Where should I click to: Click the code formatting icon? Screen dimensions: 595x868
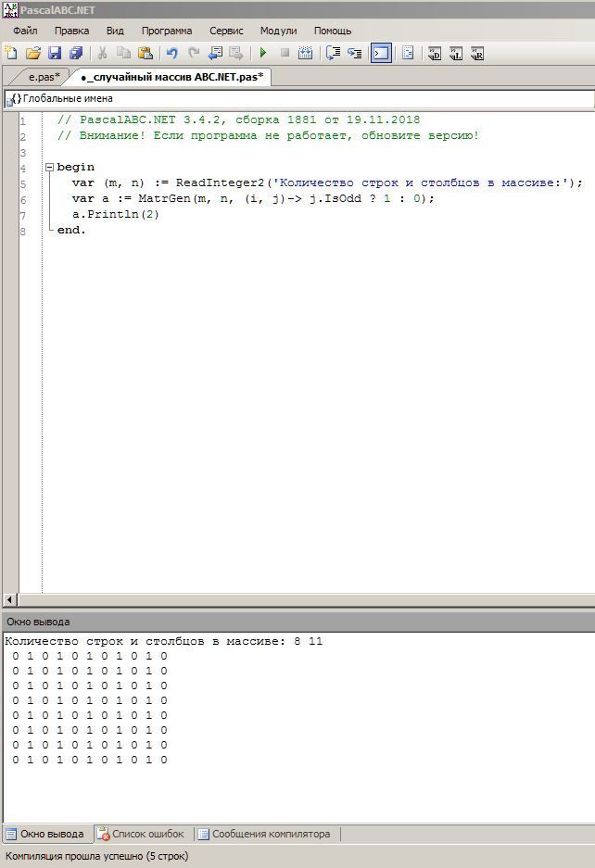click(x=408, y=53)
